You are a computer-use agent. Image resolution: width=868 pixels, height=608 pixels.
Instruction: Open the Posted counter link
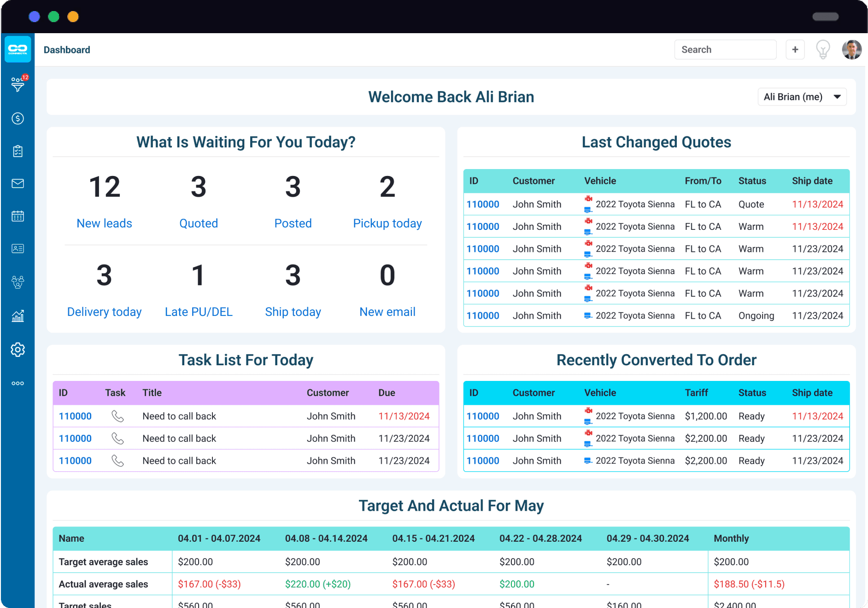(x=293, y=223)
